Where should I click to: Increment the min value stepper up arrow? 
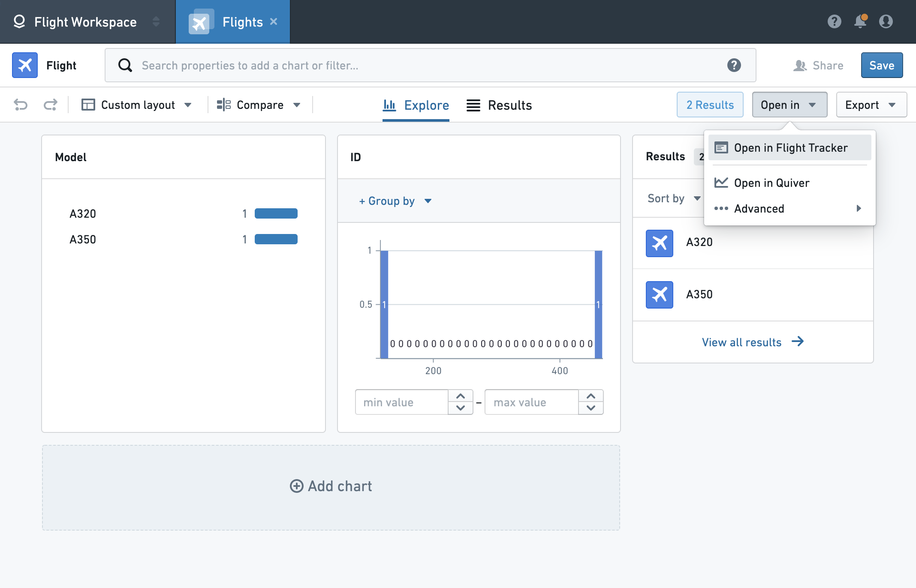(x=461, y=396)
